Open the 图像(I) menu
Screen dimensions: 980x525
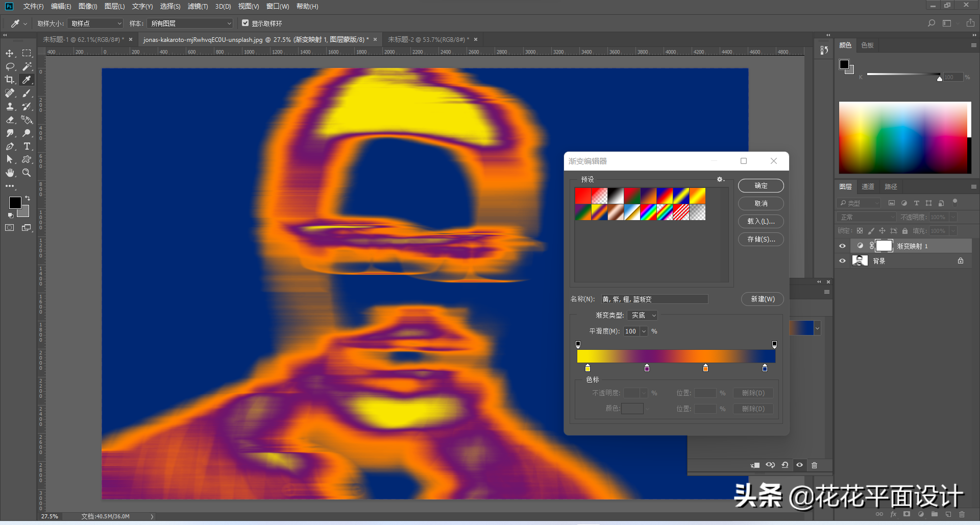coord(88,6)
